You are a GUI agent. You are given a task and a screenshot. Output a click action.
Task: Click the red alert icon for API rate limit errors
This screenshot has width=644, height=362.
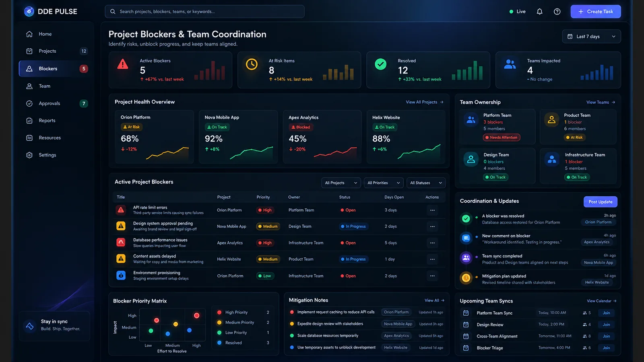[x=121, y=210]
